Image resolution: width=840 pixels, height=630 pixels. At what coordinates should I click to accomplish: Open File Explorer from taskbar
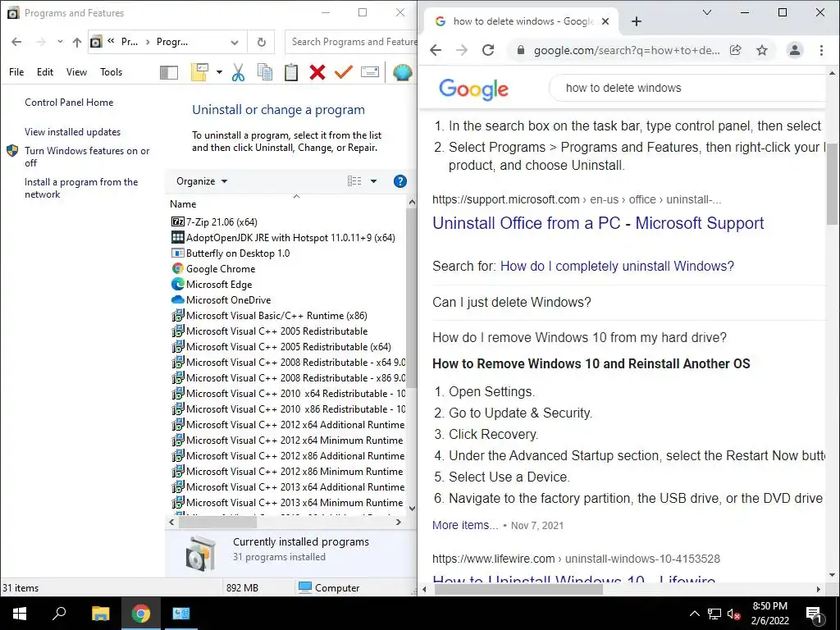pos(100,614)
